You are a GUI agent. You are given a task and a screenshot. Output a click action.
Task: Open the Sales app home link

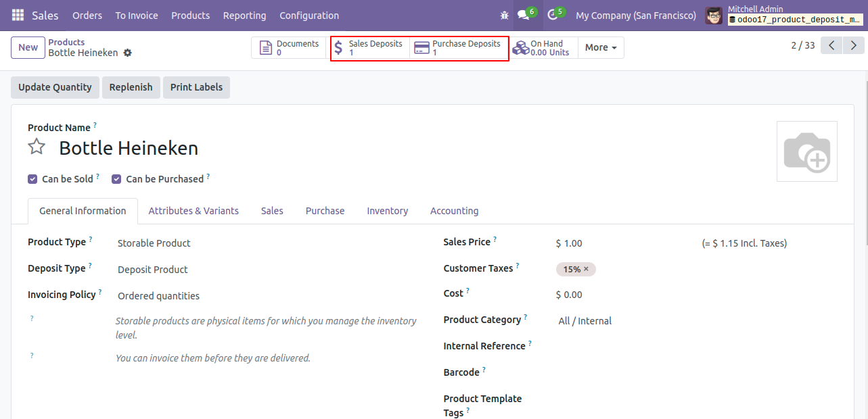pyautogui.click(x=45, y=16)
